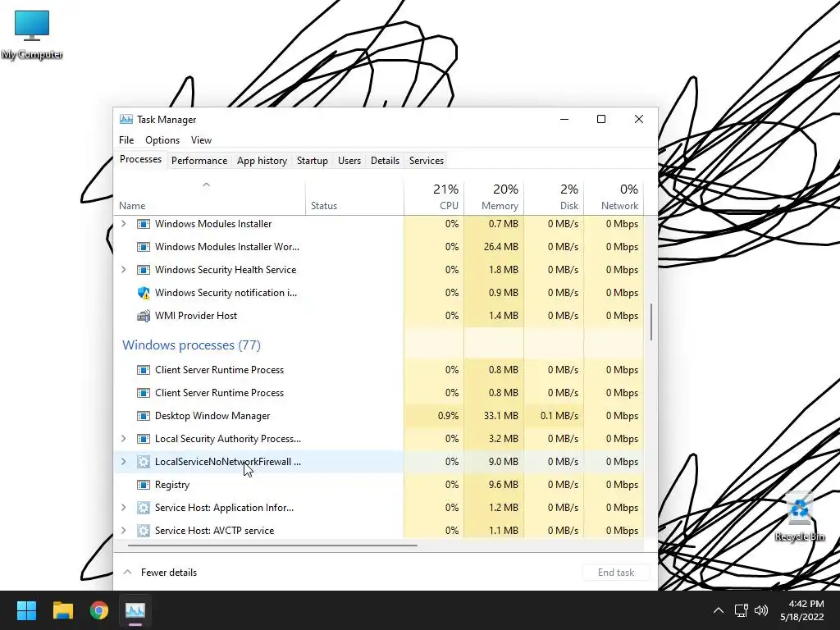Open the volume tray icon
Screen dimensions: 840x630
[x=760, y=610]
